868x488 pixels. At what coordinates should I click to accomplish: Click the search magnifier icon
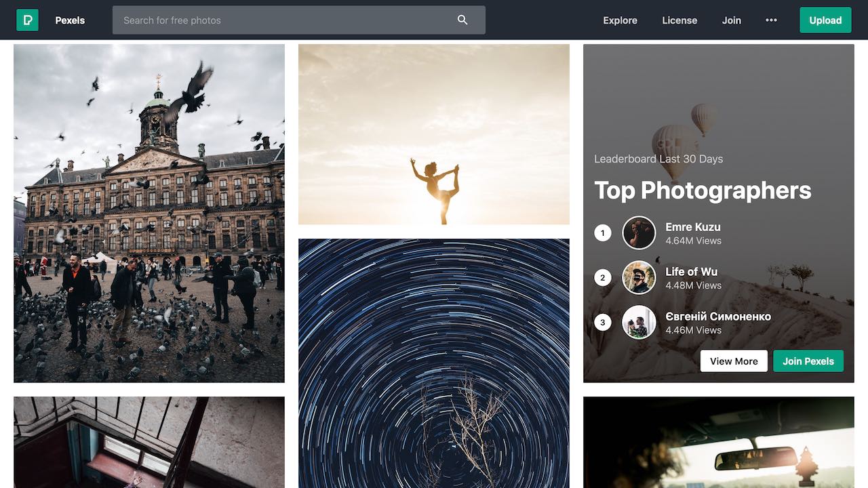coord(462,20)
